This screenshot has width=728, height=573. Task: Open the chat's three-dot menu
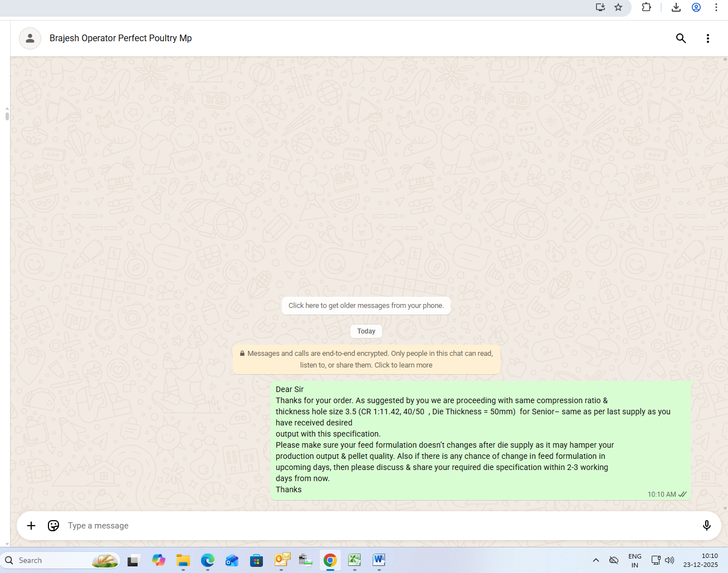tap(707, 38)
